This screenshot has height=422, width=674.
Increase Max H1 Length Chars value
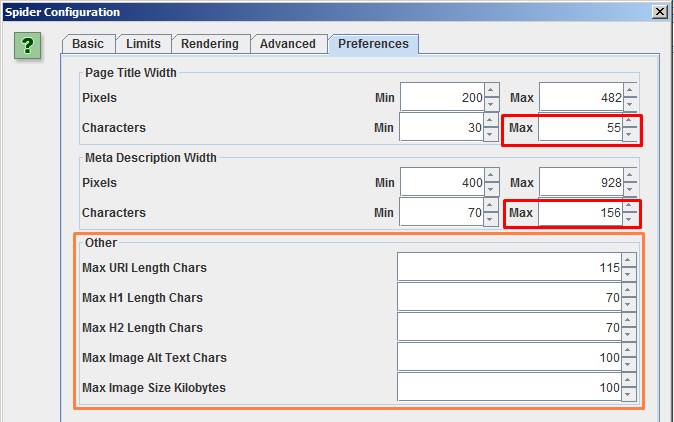click(628, 290)
